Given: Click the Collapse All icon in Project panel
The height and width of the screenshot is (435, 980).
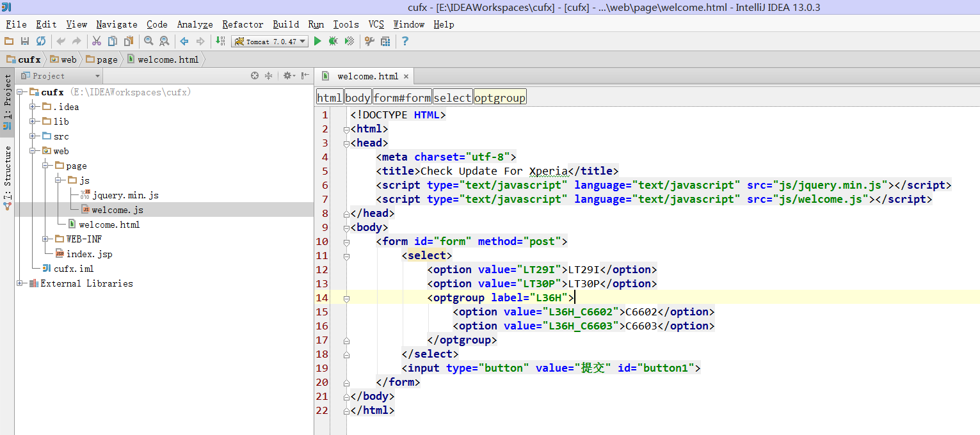Looking at the screenshot, I should click(269, 75).
